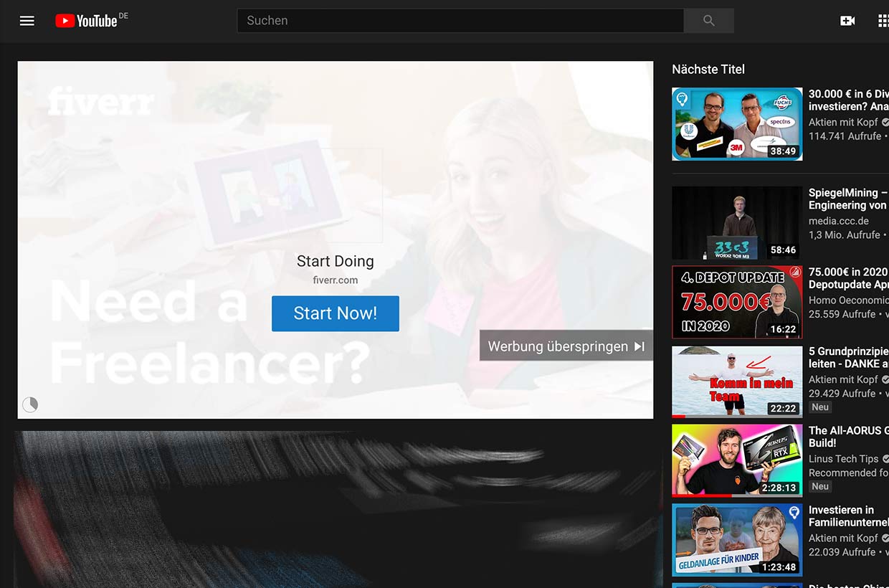This screenshot has width=889, height=588.
Task: Open the 33c3 SpiegelMining video thumbnail
Action: click(737, 223)
